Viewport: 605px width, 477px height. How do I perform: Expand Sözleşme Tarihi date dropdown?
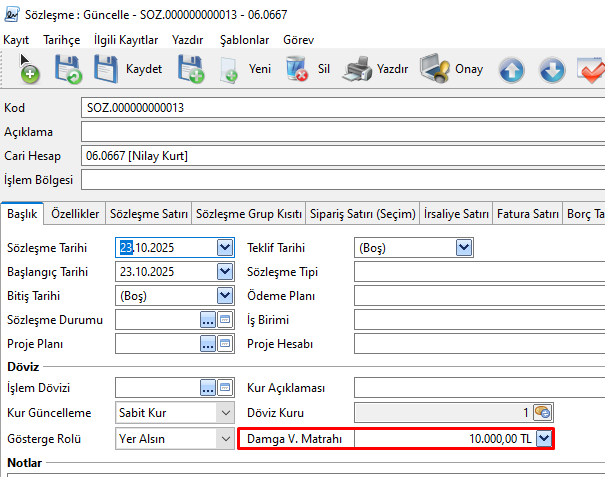coord(225,248)
